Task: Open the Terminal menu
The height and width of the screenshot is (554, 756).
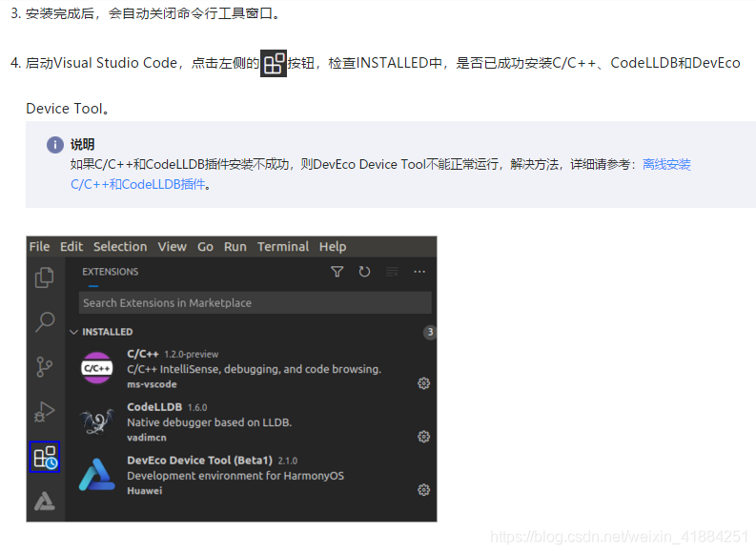Action: (283, 247)
